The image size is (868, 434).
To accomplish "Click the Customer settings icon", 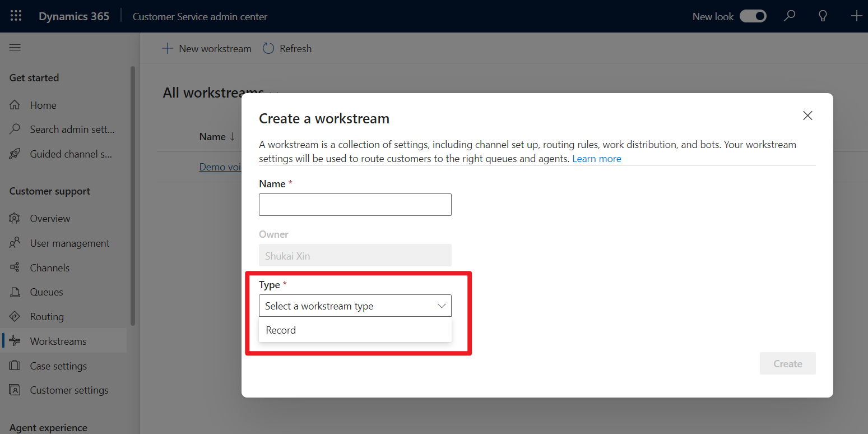I will (x=15, y=390).
